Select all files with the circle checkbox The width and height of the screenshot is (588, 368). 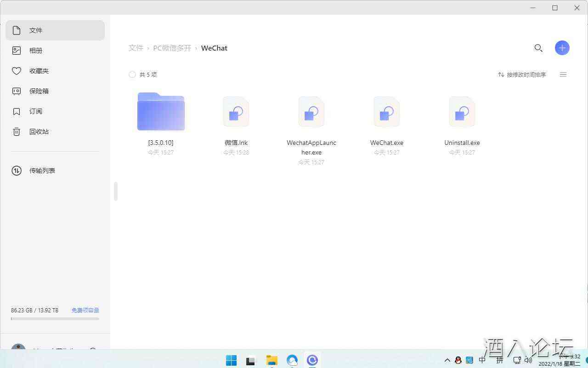pyautogui.click(x=132, y=74)
